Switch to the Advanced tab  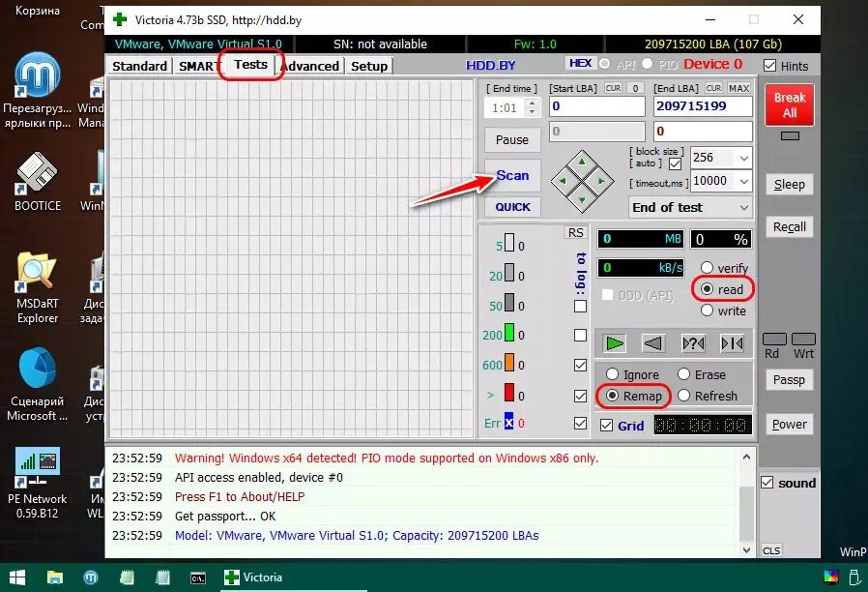point(310,66)
